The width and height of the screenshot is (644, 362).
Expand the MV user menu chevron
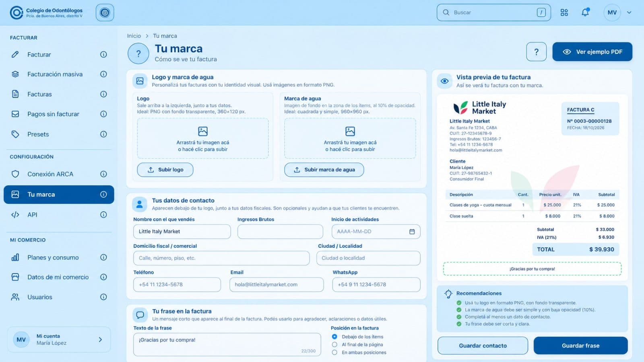point(629,12)
